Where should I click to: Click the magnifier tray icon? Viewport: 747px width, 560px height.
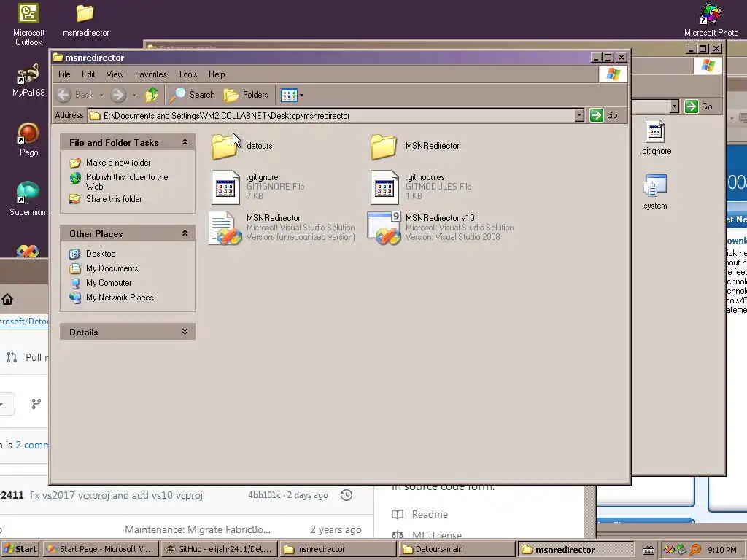point(695,550)
